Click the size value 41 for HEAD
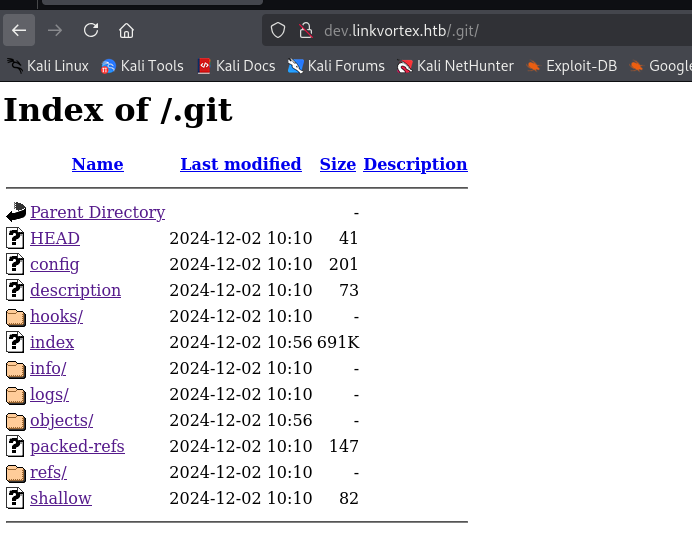The height and width of the screenshot is (557, 692). (x=348, y=238)
